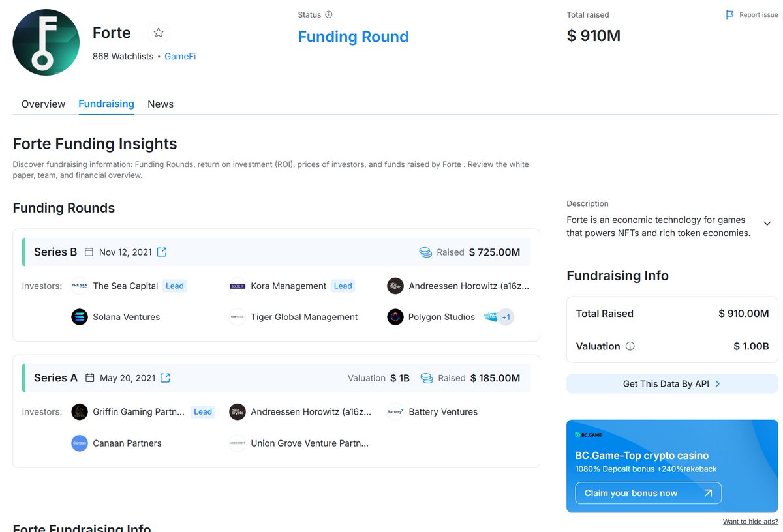Open the GameFi category link
Viewport: 783px width, 532px height.
click(x=180, y=57)
